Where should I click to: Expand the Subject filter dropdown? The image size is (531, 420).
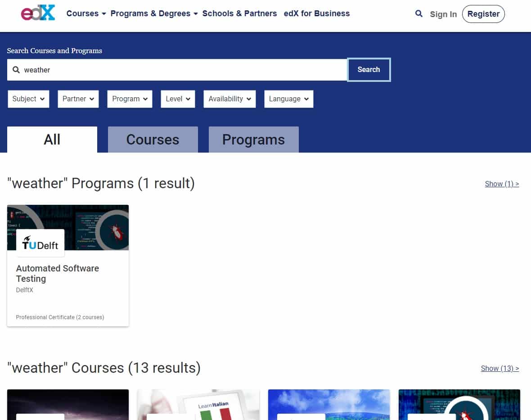click(x=28, y=99)
